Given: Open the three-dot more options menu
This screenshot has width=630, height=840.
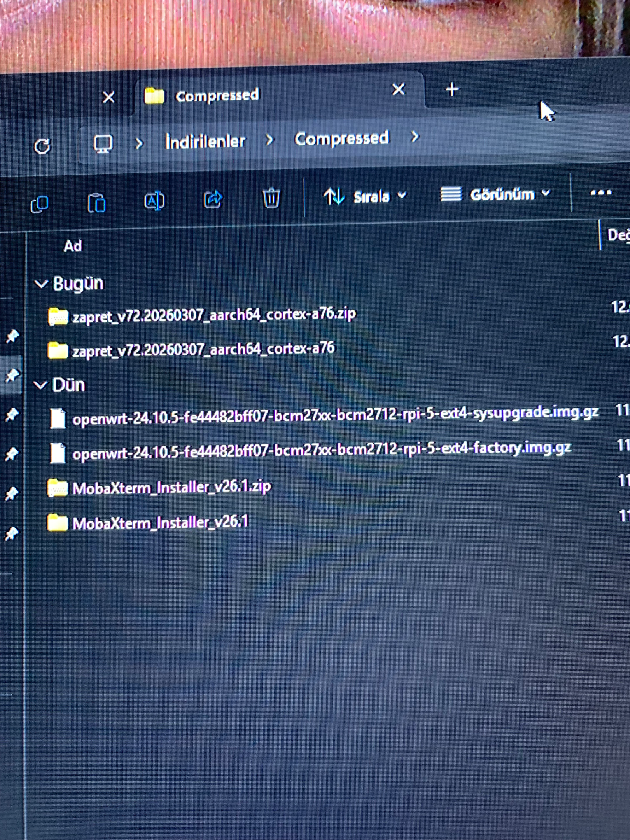Looking at the screenshot, I should (600, 192).
